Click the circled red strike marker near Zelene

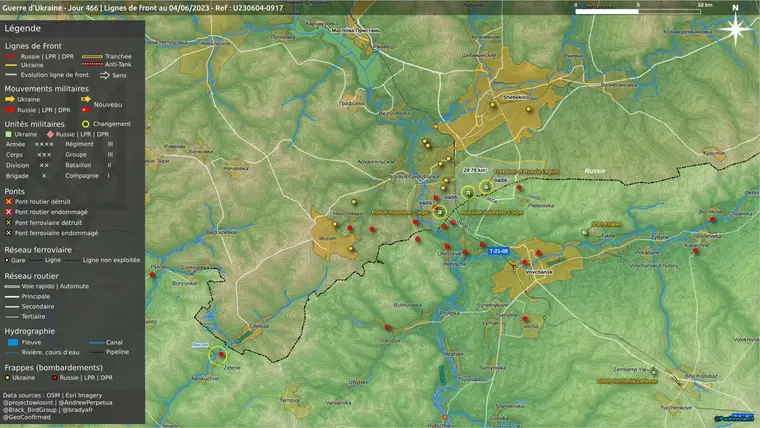pyautogui.click(x=221, y=355)
